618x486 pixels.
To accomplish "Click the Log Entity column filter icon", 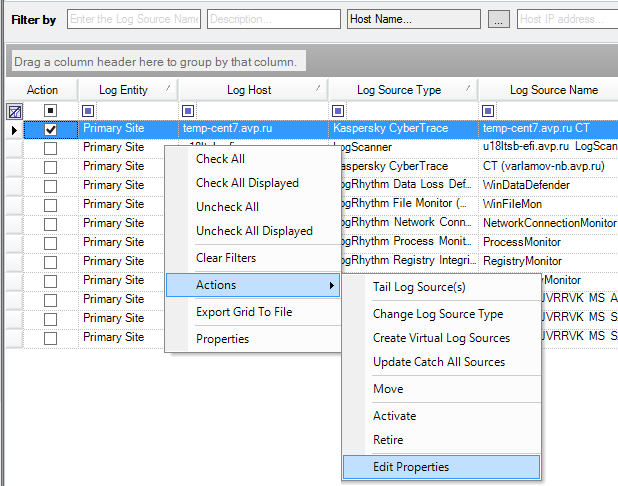I will (x=88, y=110).
